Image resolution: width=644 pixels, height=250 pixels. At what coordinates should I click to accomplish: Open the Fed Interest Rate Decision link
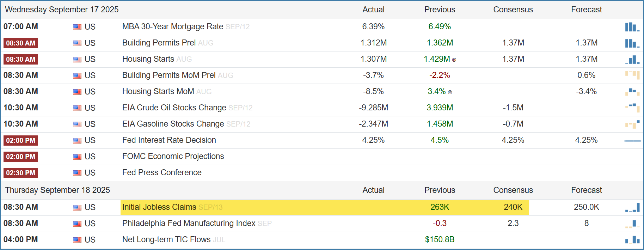(x=169, y=140)
